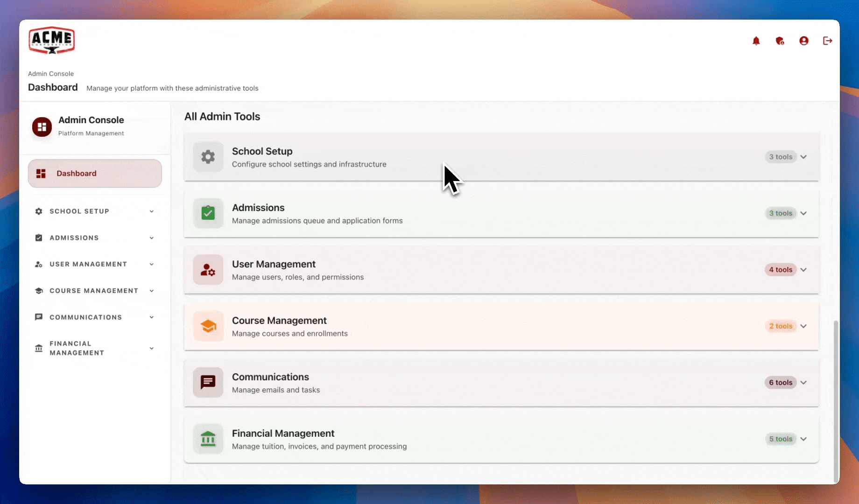Open USER MANAGEMENT sidebar section
The height and width of the screenshot is (504, 859).
click(x=95, y=264)
